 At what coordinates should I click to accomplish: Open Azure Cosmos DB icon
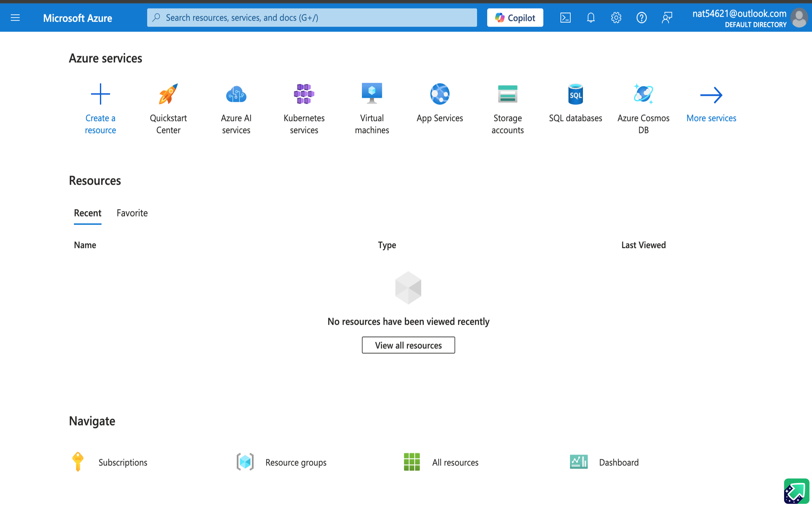pyautogui.click(x=643, y=94)
